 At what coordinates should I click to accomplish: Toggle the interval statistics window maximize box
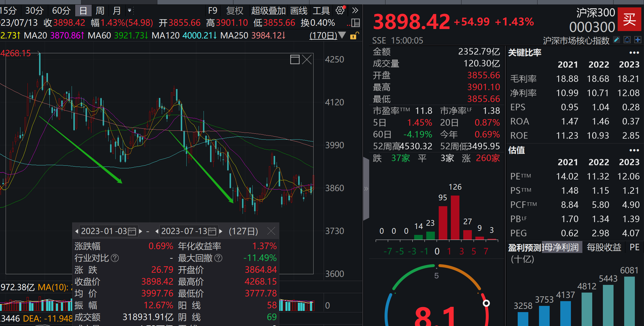(295, 59)
